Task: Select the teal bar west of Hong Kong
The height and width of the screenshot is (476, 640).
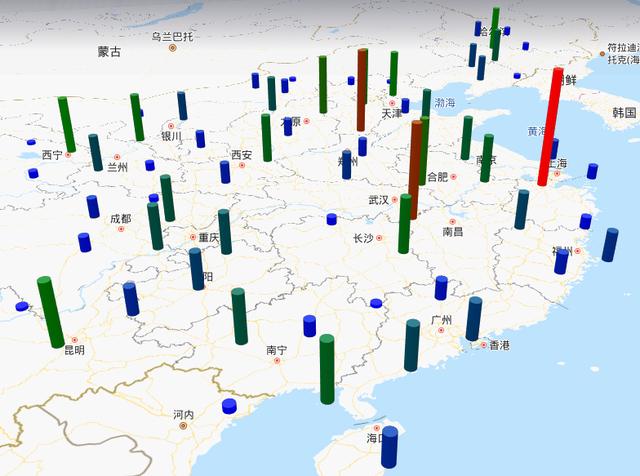Action: 412,345
